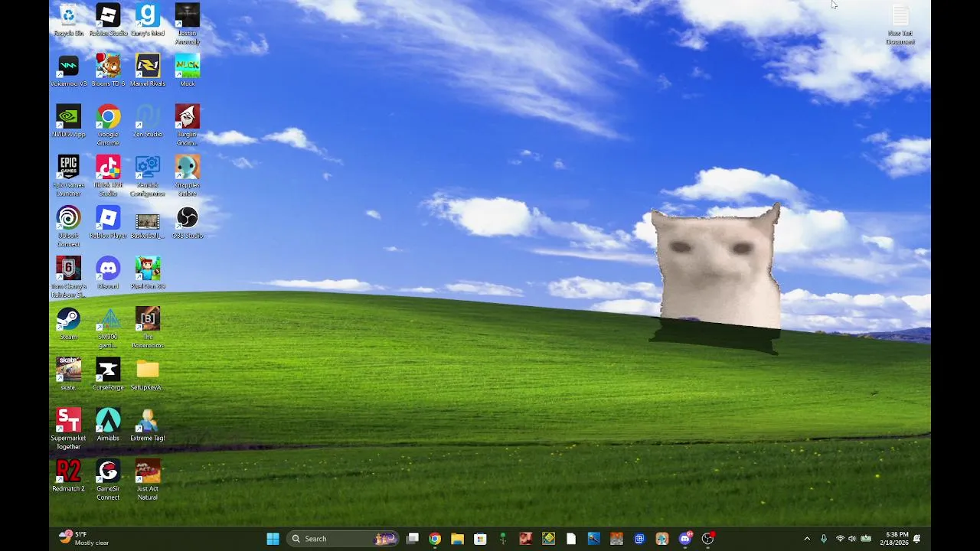Select the Muck desktop shortcut
980x551 pixels.
tap(188, 71)
